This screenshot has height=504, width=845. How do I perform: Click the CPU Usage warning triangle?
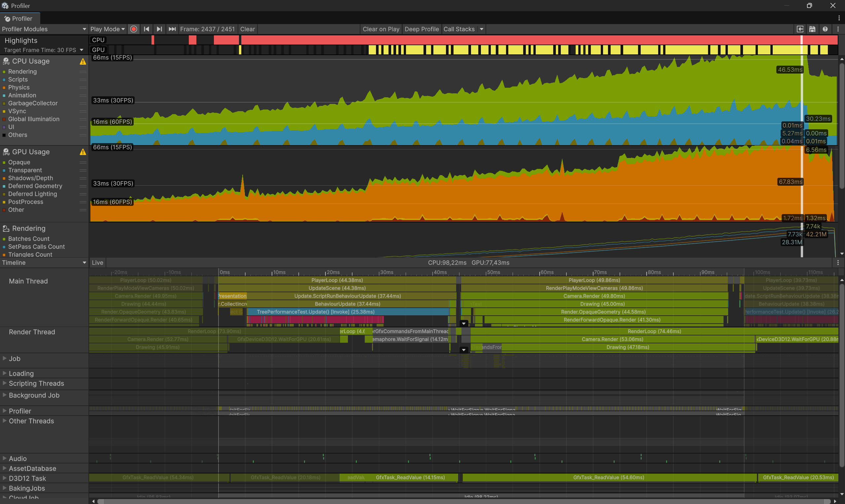pyautogui.click(x=83, y=61)
